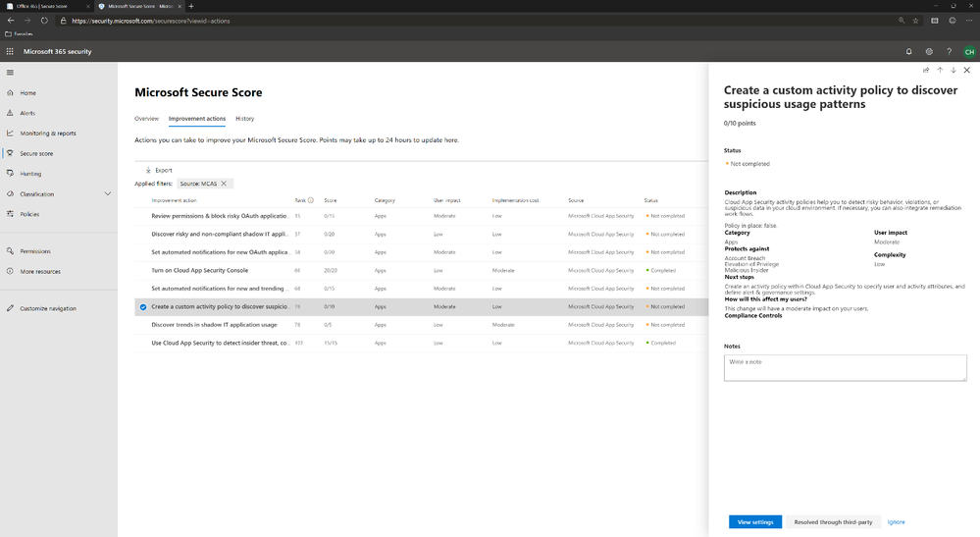Collapse the navigation hamburger menu

coord(10,73)
